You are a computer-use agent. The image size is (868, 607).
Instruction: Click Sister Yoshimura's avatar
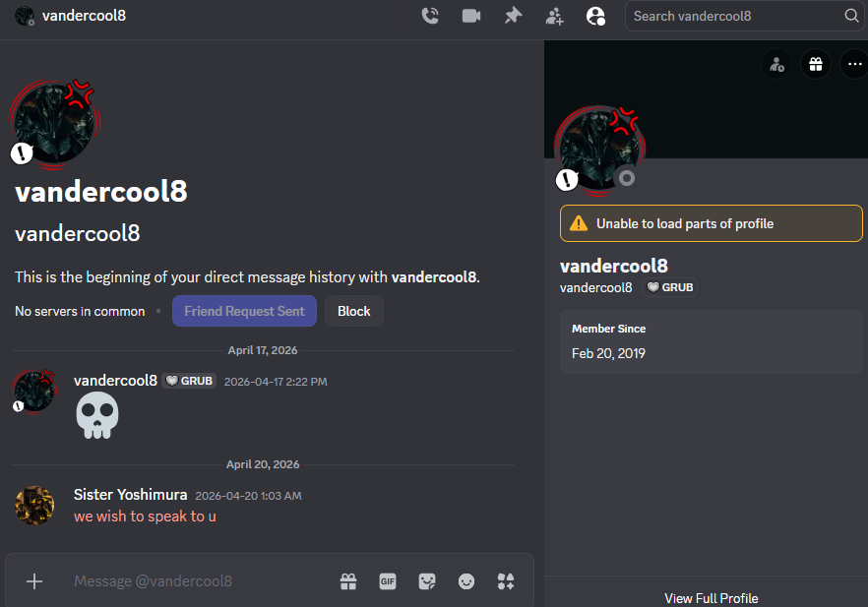tap(34, 506)
